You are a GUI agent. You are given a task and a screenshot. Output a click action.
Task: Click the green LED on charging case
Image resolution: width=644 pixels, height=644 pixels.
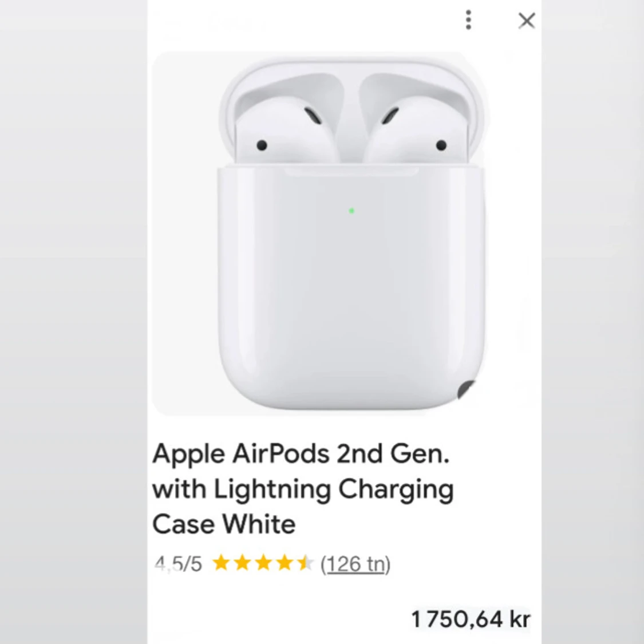coord(351,211)
